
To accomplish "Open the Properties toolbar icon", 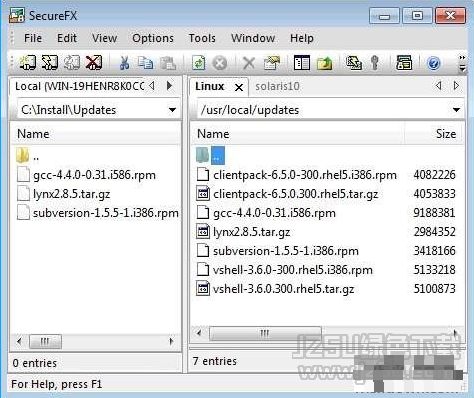I will [272, 63].
